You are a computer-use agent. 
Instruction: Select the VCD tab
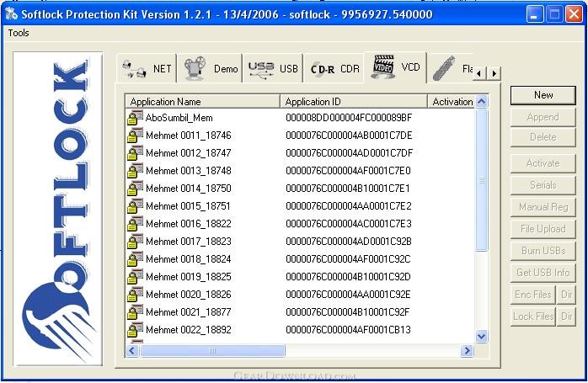click(x=396, y=67)
